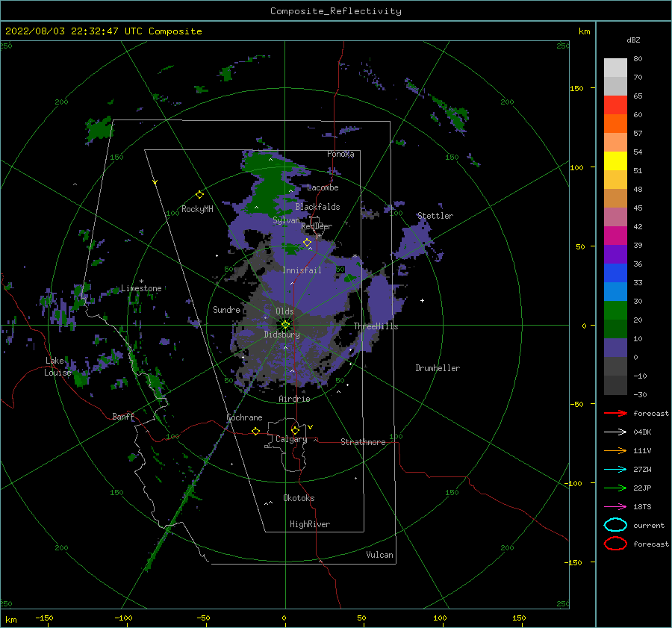The image size is (672, 628).
Task: Click the Ponoka town label
Action: (340, 154)
